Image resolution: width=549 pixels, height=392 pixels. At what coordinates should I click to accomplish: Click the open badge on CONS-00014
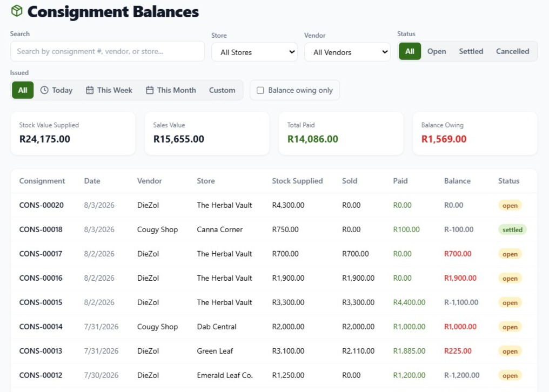pos(510,327)
